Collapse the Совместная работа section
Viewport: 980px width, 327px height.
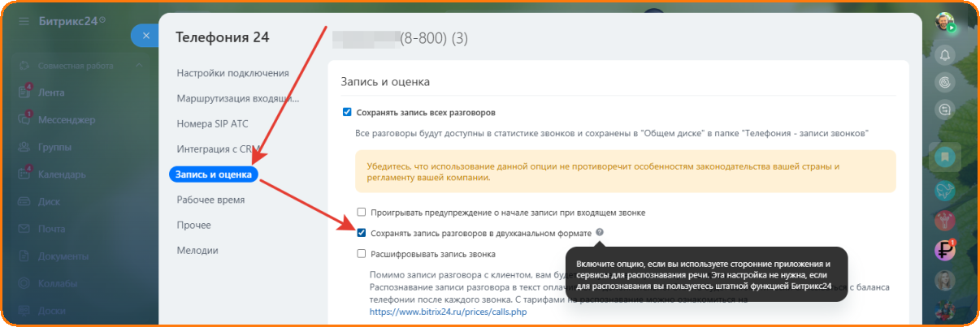pos(139,65)
